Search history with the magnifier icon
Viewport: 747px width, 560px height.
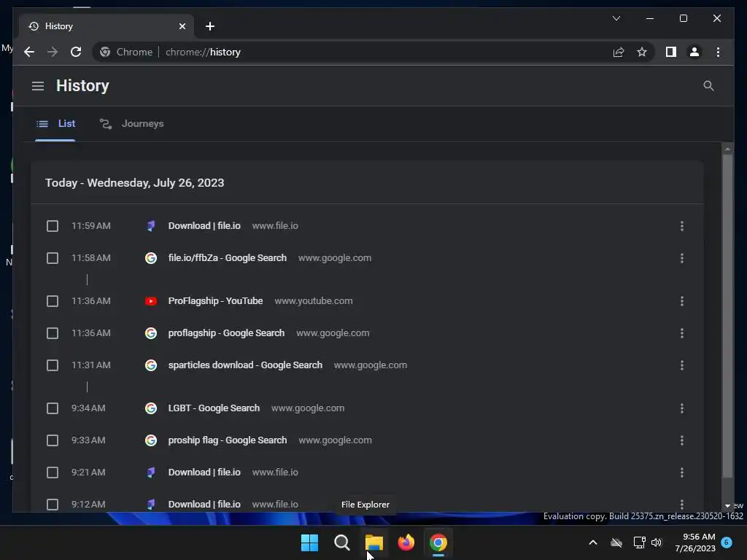708,86
